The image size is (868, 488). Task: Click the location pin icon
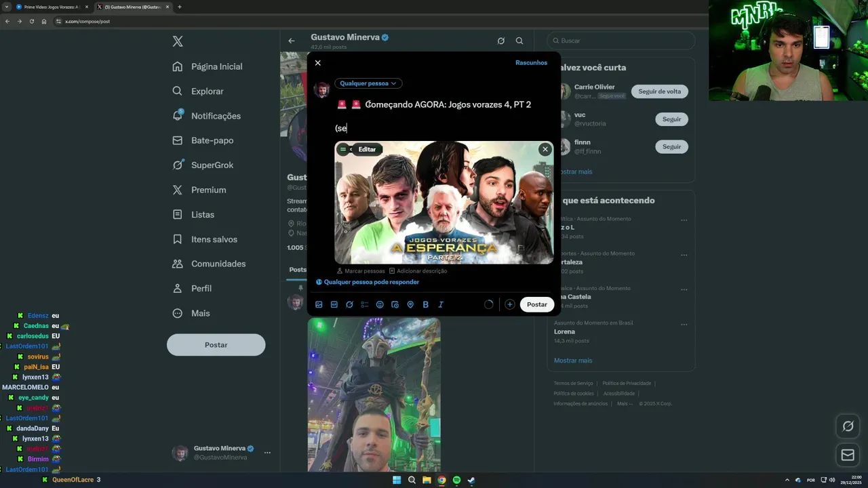click(410, 305)
